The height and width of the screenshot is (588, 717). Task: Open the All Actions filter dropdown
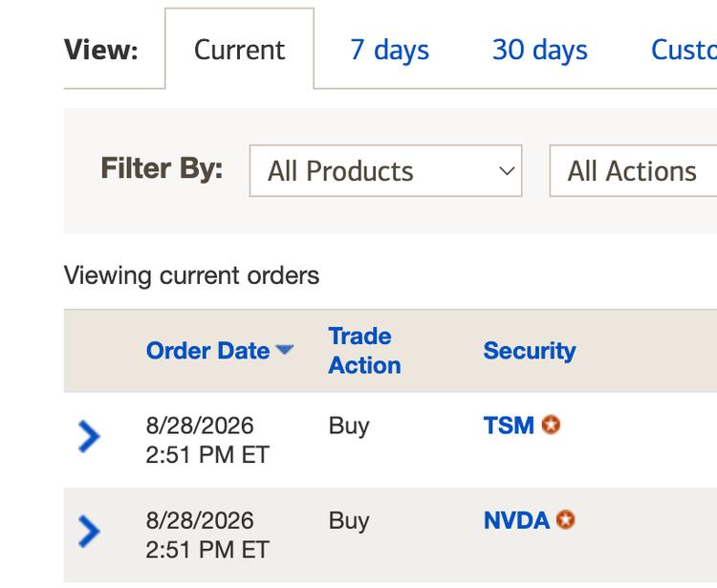(633, 171)
